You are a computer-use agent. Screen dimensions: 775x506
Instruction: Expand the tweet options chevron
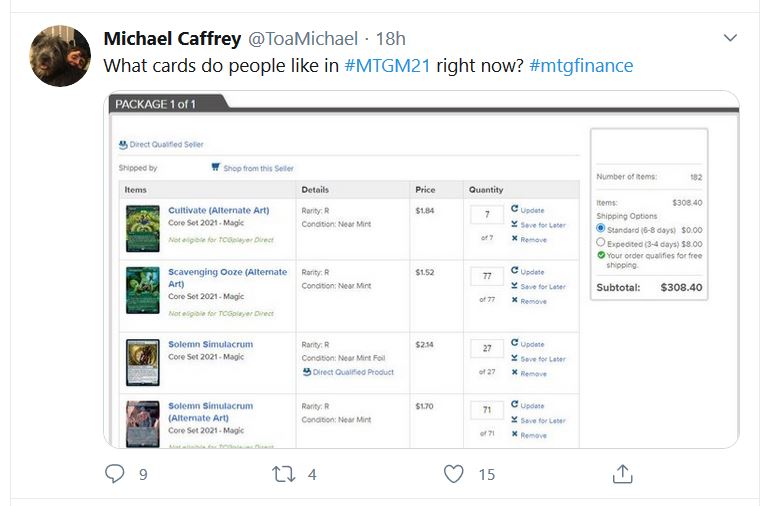coord(730,39)
